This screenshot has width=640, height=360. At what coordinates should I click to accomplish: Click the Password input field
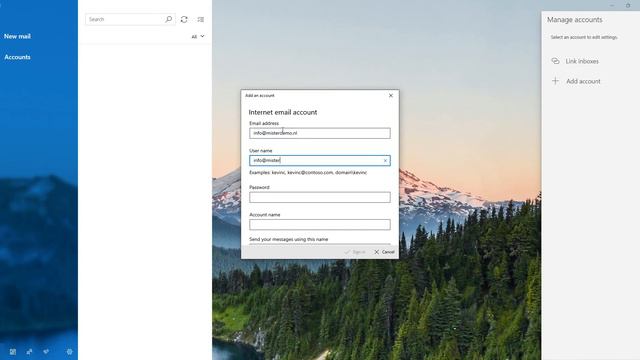[x=320, y=198]
